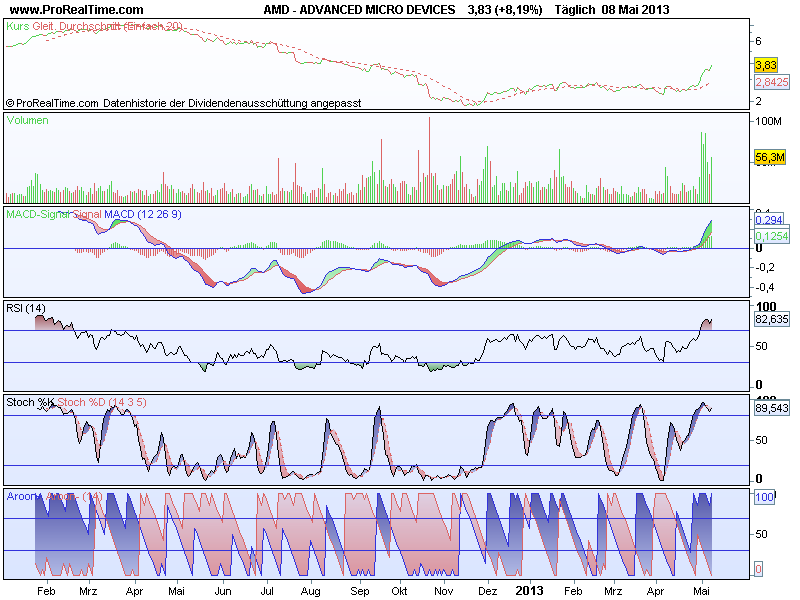Click the tallest red volume spike bar

coord(430,160)
